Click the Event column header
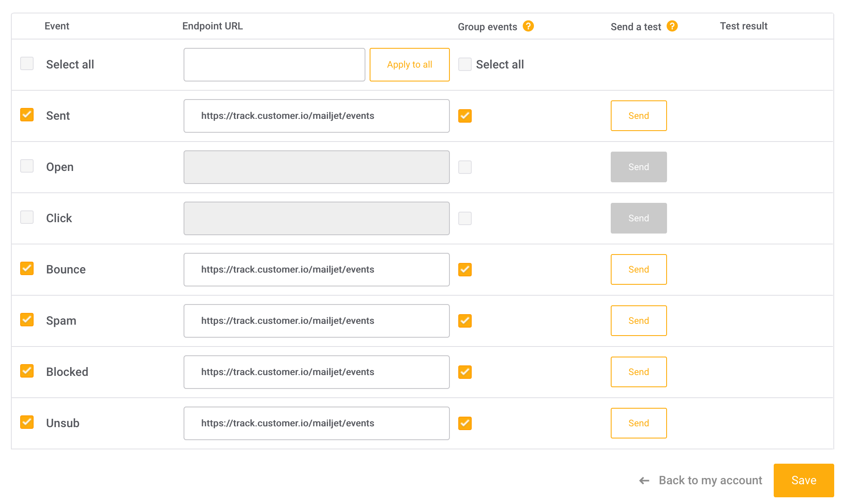The image size is (851, 504). pyautogui.click(x=57, y=26)
